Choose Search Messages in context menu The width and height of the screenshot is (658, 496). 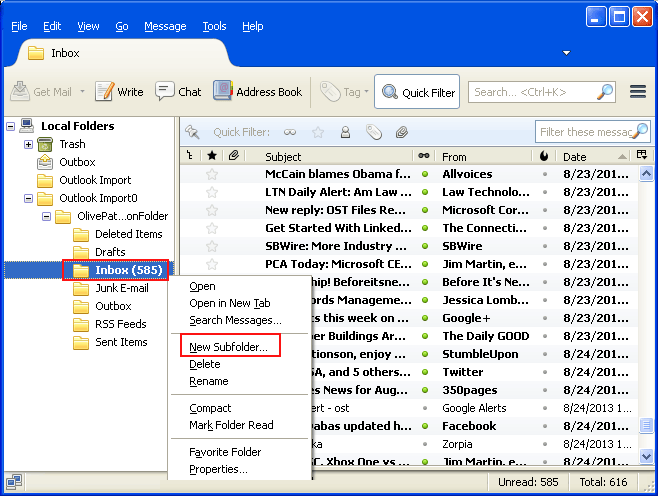pos(235,320)
